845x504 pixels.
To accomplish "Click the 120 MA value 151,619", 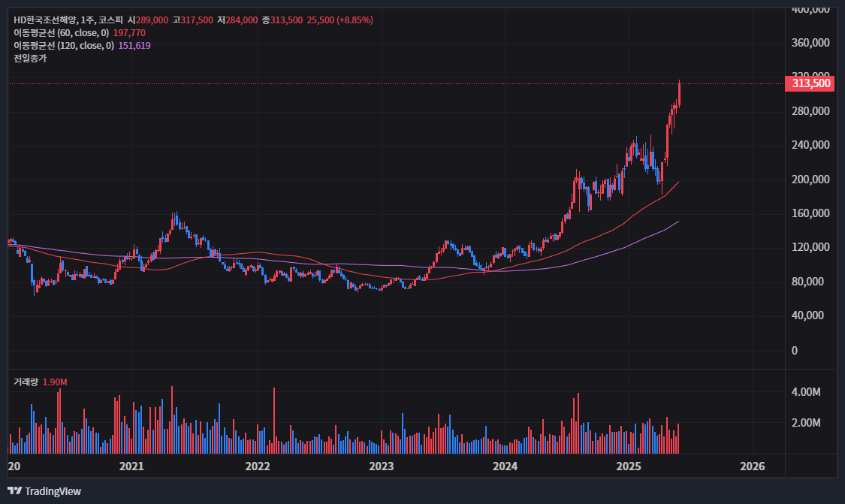I will tap(134, 46).
